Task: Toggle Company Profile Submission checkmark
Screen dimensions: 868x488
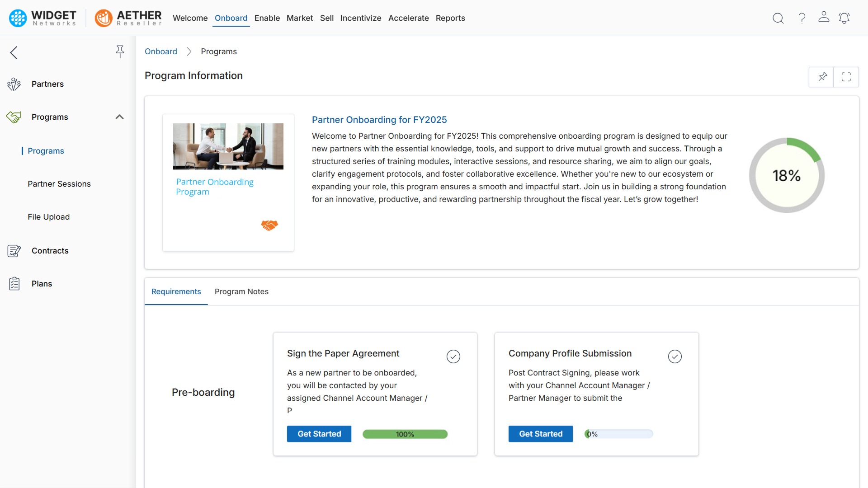Action: (675, 357)
